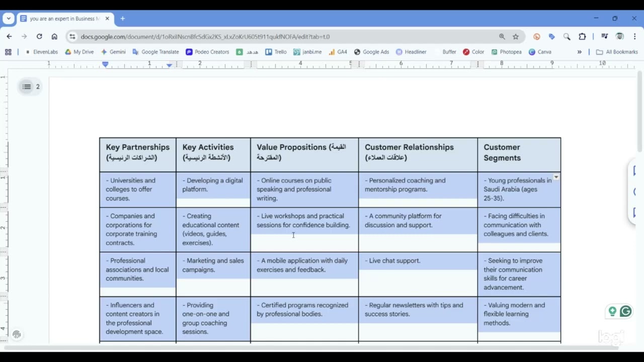Click the Grammarly icon at bottom right

pyautogui.click(x=625, y=311)
